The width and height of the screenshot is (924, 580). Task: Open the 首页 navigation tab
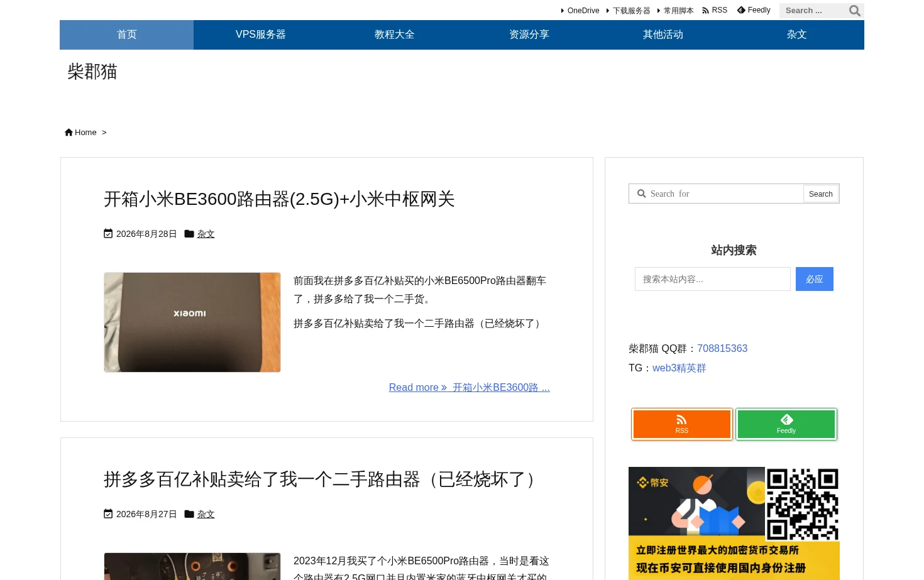[126, 35]
